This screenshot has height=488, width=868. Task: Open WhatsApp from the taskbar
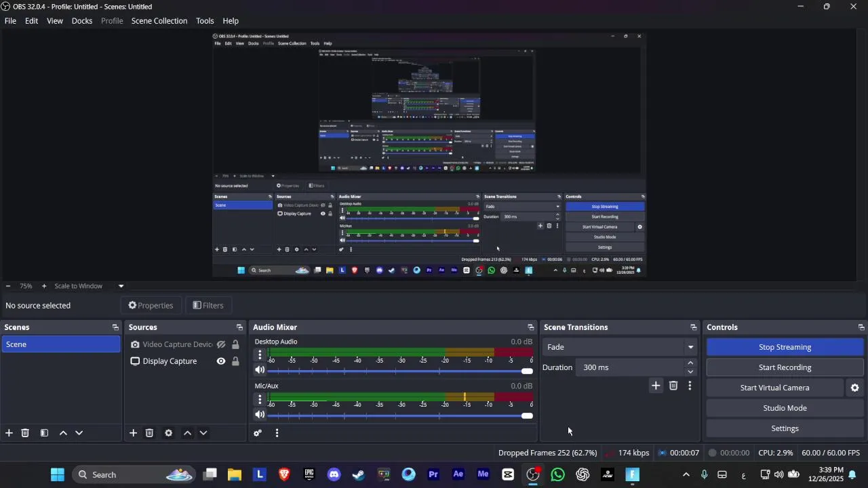pyautogui.click(x=558, y=475)
